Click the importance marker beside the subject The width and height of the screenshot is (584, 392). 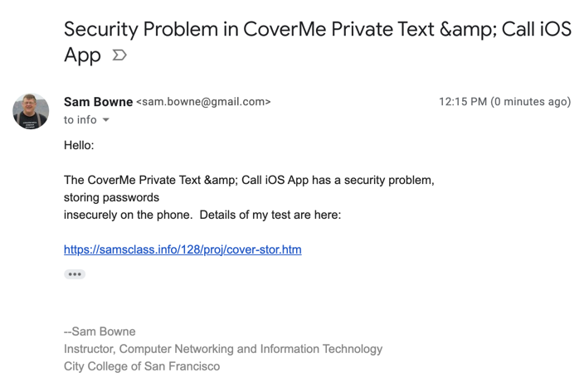tap(119, 56)
